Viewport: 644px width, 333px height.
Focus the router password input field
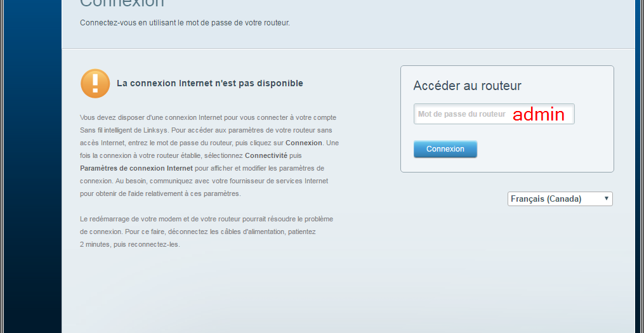click(x=494, y=114)
